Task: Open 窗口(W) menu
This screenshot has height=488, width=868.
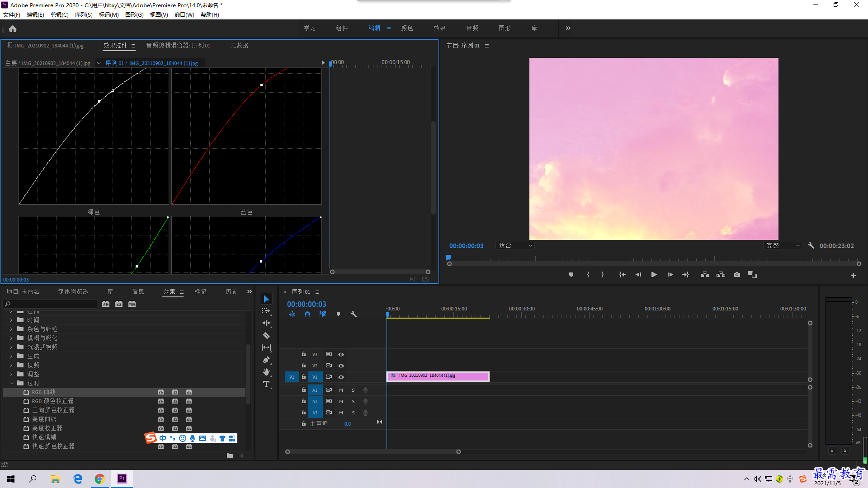Action: click(184, 15)
